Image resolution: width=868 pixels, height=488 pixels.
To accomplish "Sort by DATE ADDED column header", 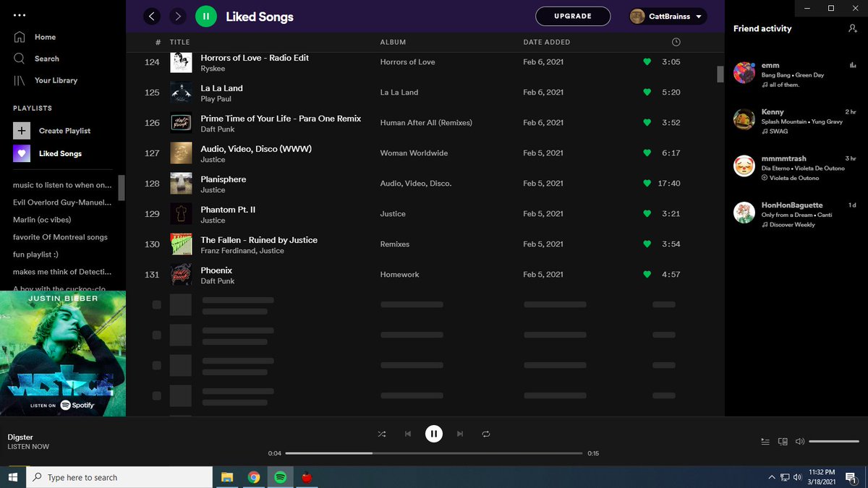I will pyautogui.click(x=547, y=42).
